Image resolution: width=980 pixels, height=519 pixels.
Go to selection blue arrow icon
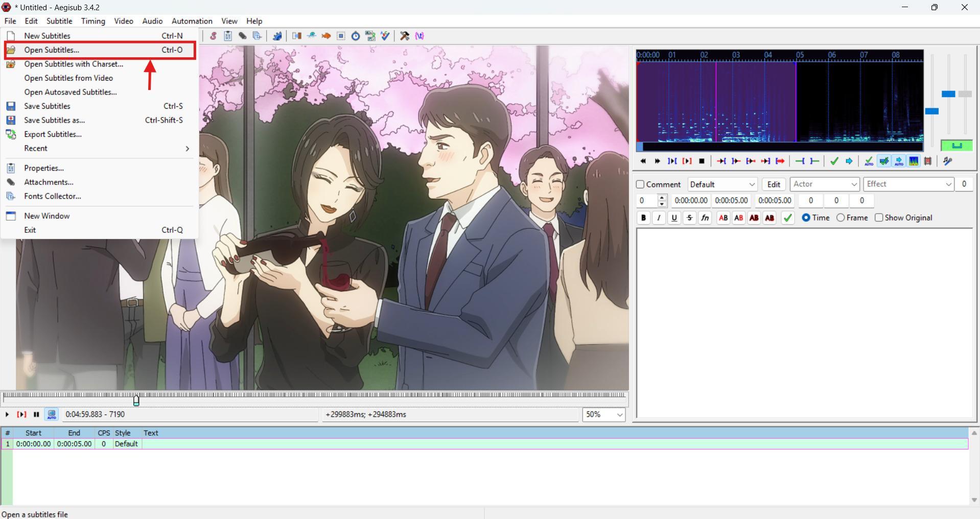pos(849,161)
